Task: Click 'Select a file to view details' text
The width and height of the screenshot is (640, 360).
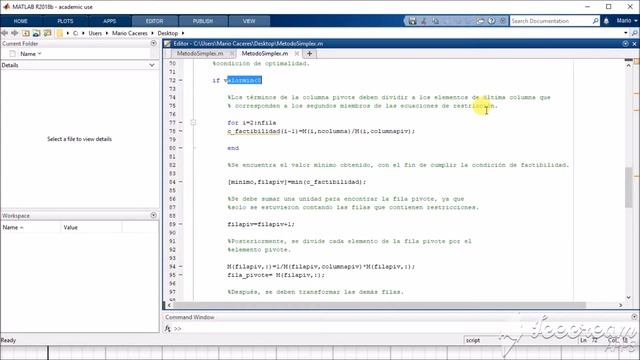Action: pyautogui.click(x=80, y=139)
